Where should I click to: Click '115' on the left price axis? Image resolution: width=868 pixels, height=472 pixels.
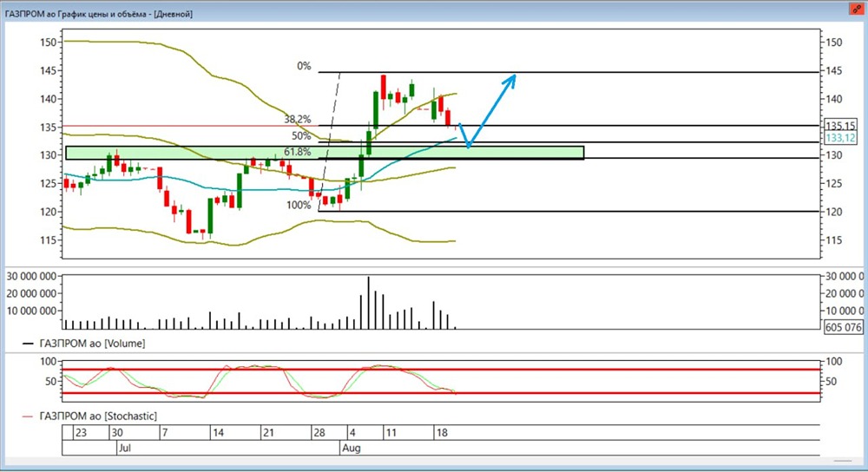click(x=48, y=240)
